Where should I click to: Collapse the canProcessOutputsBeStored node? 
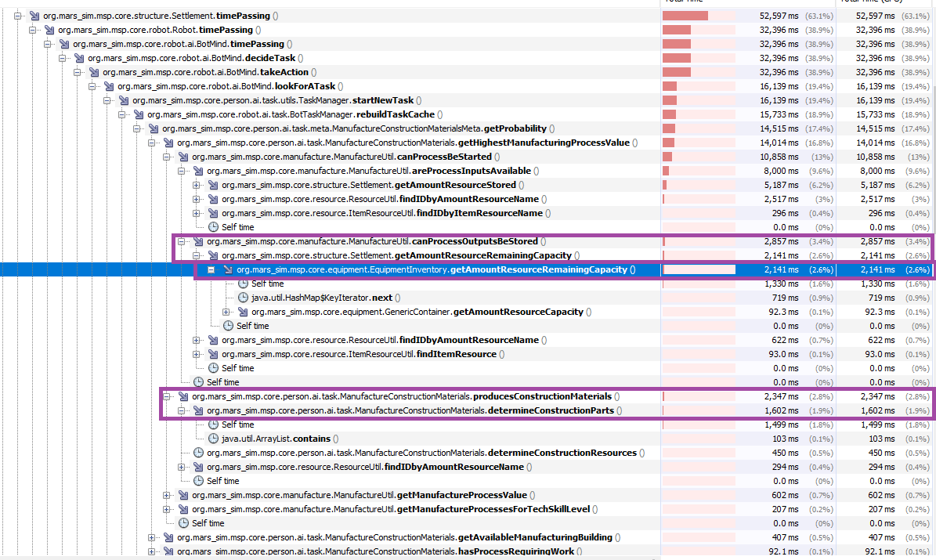point(182,241)
